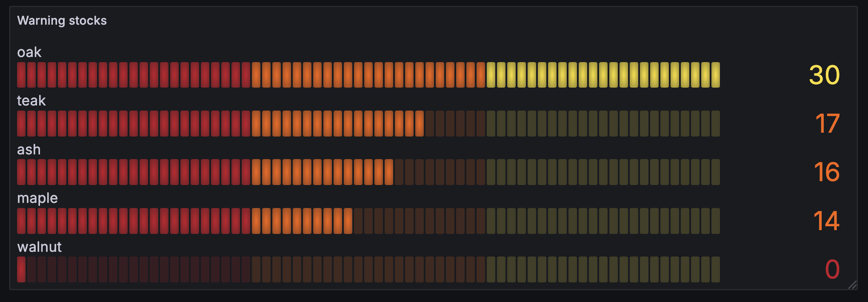Click the ash row label
The width and height of the screenshot is (868, 302).
[29, 150]
